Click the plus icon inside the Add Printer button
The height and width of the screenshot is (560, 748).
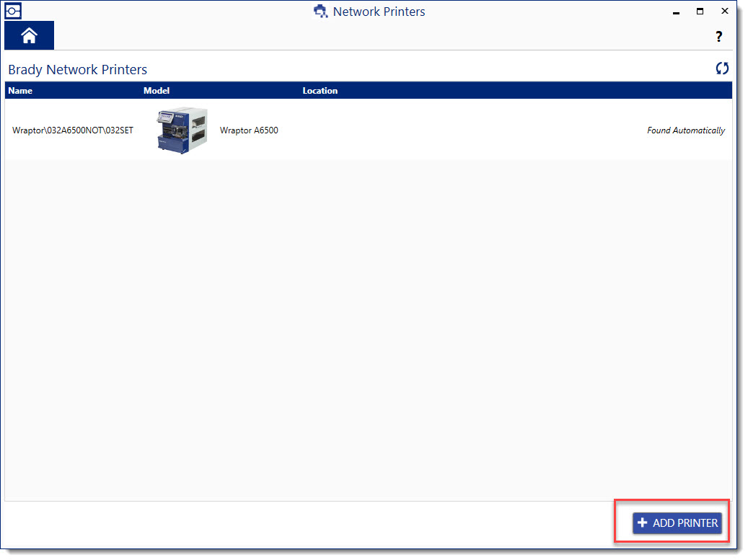pos(641,523)
